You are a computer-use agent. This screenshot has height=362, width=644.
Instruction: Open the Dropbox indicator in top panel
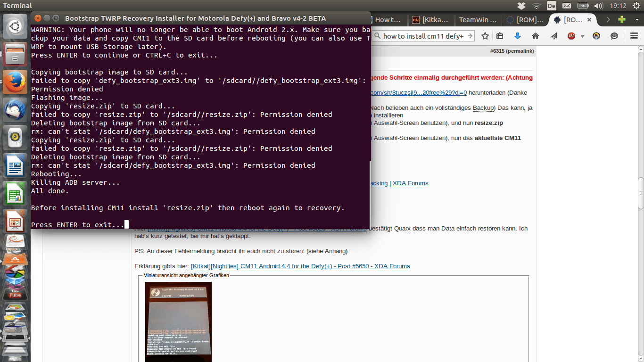(521, 6)
